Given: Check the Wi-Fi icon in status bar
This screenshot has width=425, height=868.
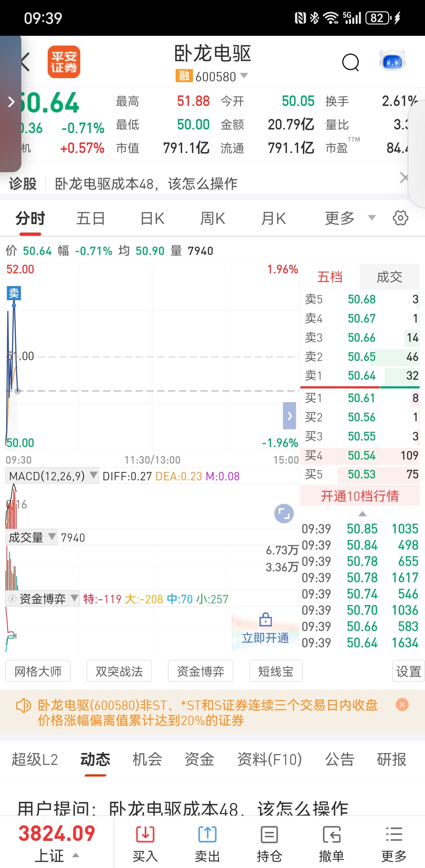Looking at the screenshot, I should tap(331, 18).
